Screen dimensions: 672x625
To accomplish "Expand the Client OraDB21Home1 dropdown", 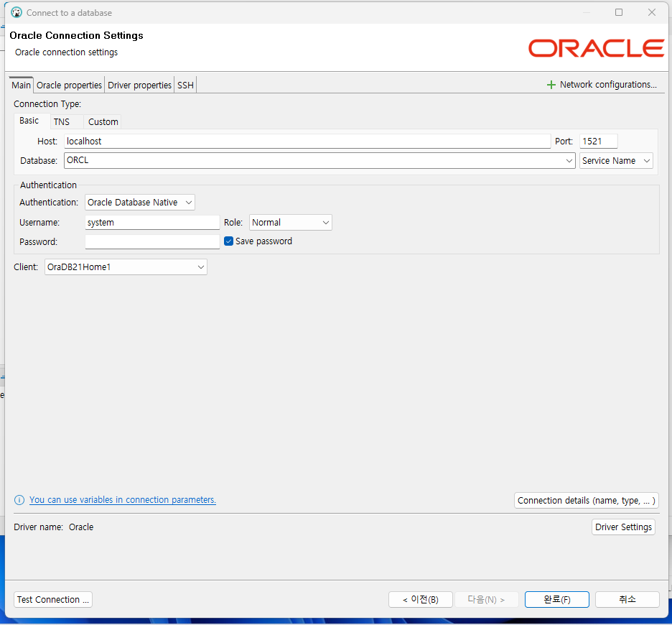I will point(126,267).
